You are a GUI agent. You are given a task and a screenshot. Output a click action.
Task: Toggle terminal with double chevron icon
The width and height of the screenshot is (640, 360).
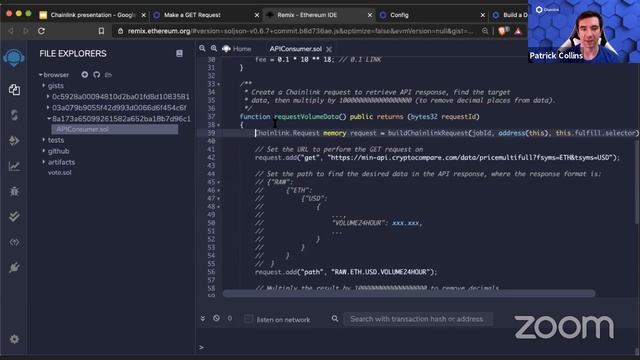[x=203, y=318]
